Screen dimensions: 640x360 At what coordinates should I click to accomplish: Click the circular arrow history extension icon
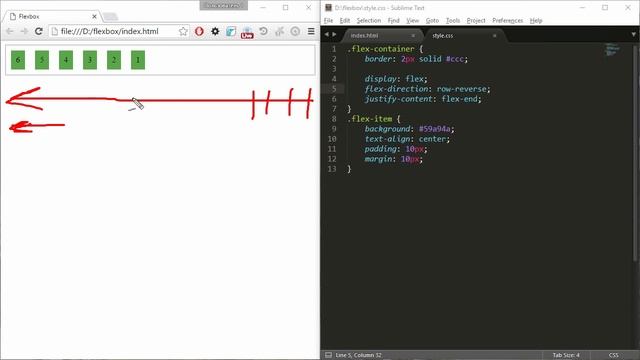[263, 31]
